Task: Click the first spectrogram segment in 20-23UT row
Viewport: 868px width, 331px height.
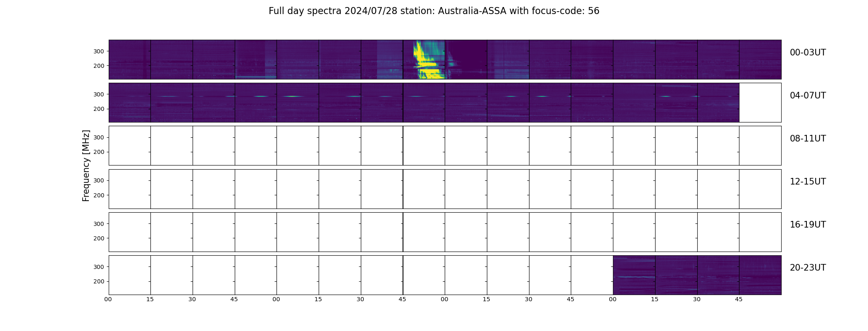Action: click(634, 275)
